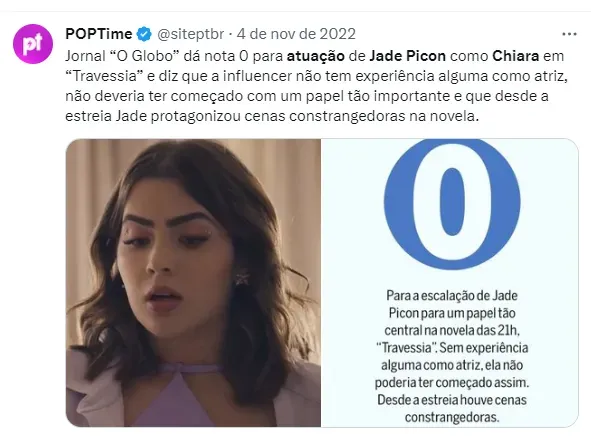
Task: Visit the @siteptbr handle link
Action: tap(190, 34)
